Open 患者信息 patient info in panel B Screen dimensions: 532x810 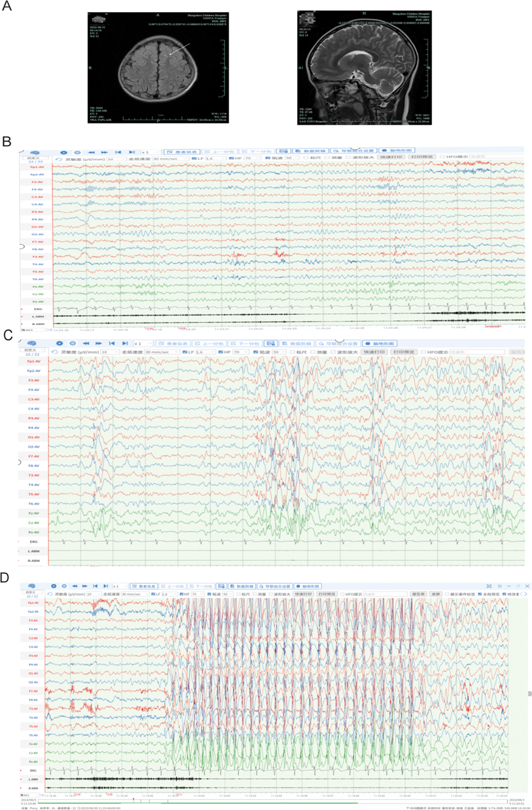click(182, 151)
